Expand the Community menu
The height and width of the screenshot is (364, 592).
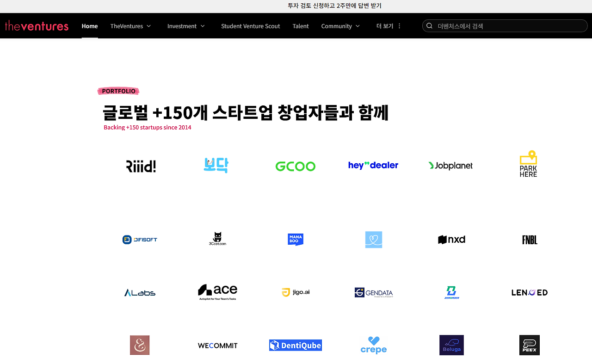point(340,26)
